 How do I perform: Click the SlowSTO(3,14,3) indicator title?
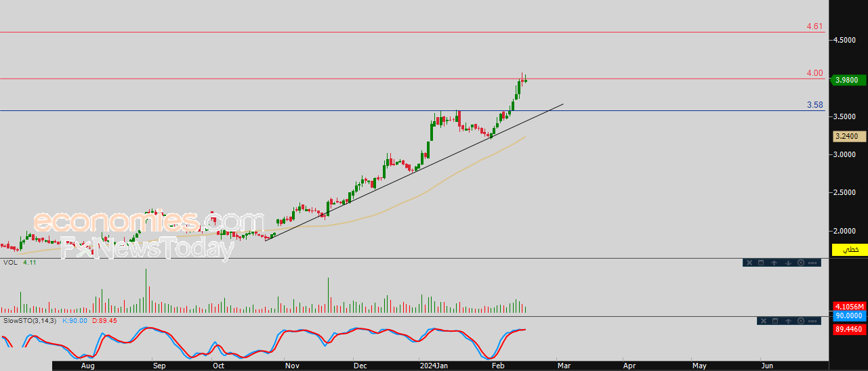point(30,320)
